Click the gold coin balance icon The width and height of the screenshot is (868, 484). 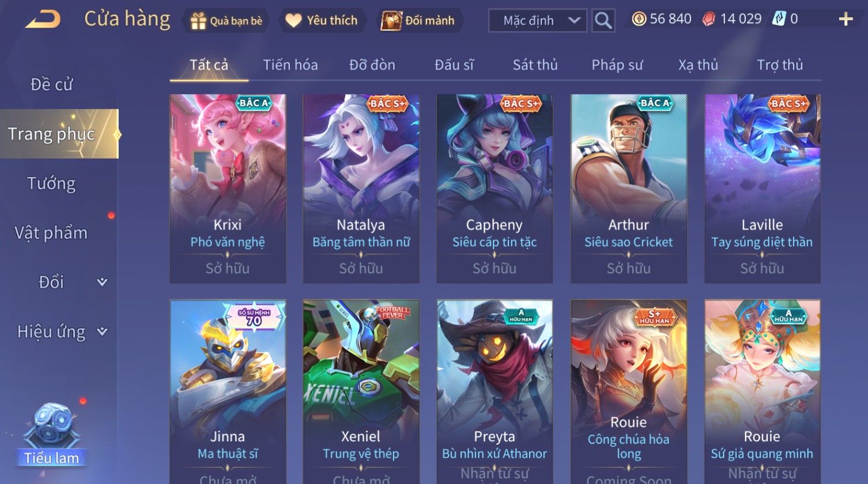tap(639, 19)
